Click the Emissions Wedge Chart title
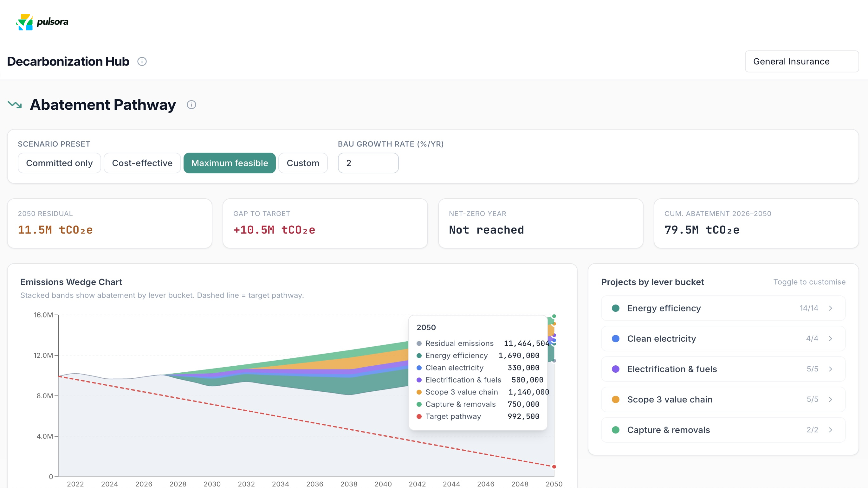The height and width of the screenshot is (488, 868). (71, 282)
